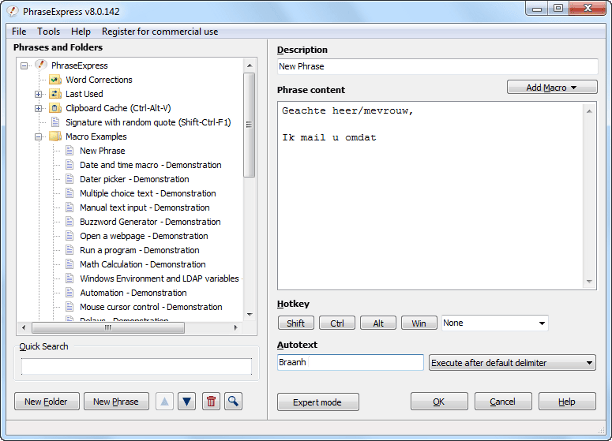The image size is (612, 441).
Task: Click the Quick Search input field
Action: coord(136,366)
